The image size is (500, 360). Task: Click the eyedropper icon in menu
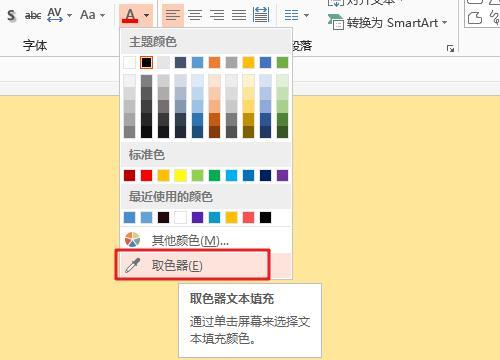click(132, 266)
